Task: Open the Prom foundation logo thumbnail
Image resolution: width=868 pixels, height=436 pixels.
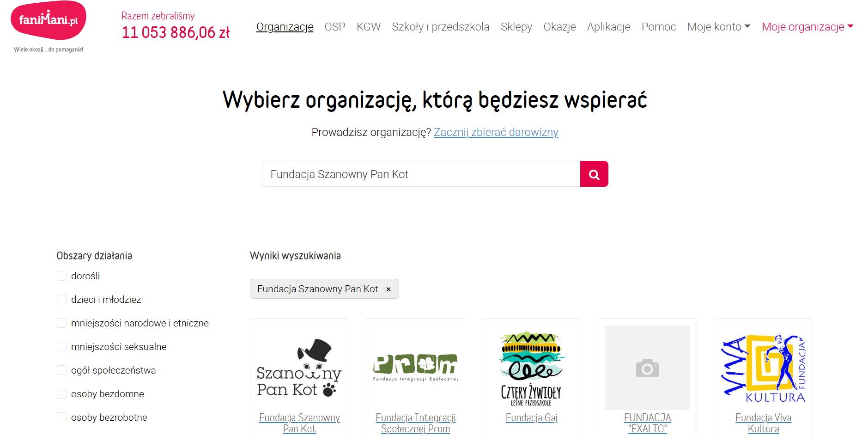Action: (x=415, y=368)
